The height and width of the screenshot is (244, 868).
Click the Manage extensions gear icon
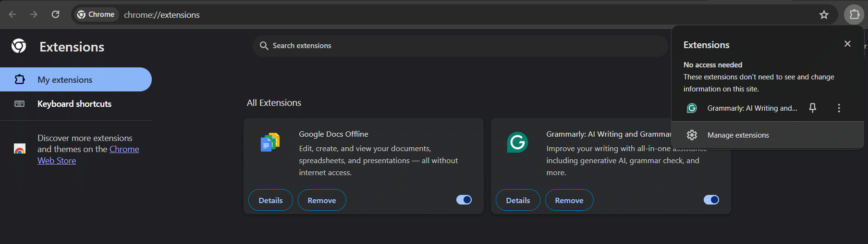tap(692, 135)
